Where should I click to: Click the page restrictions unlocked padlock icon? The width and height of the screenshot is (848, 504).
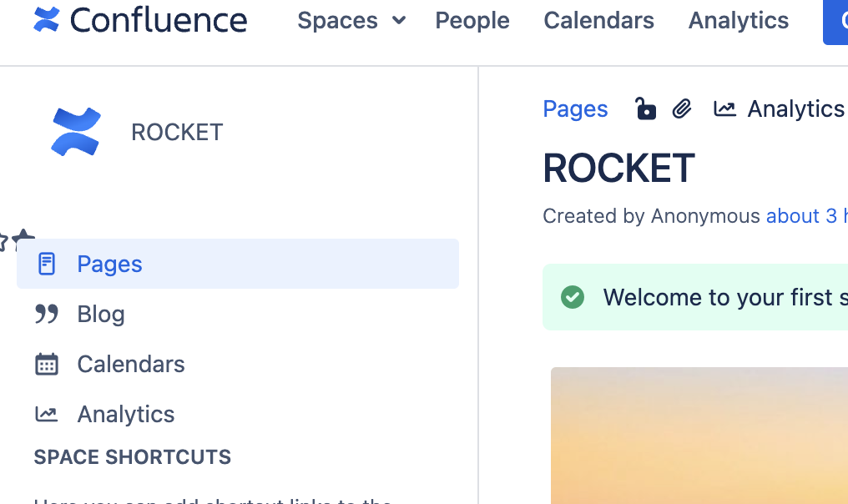coord(645,108)
